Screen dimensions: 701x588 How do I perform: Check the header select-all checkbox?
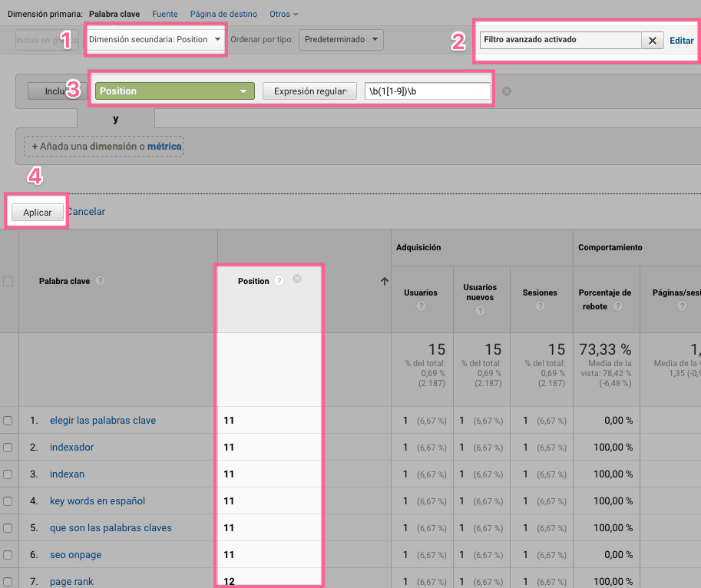tap(8, 282)
